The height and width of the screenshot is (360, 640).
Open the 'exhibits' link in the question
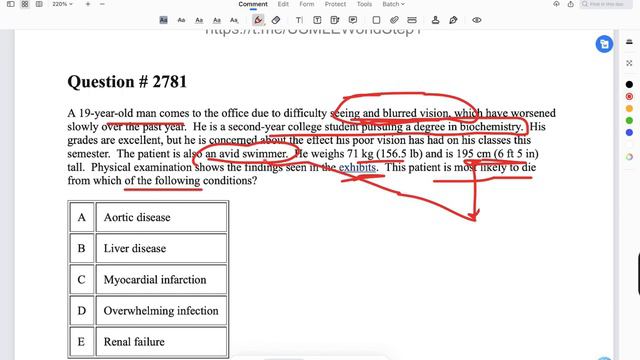[x=357, y=167]
